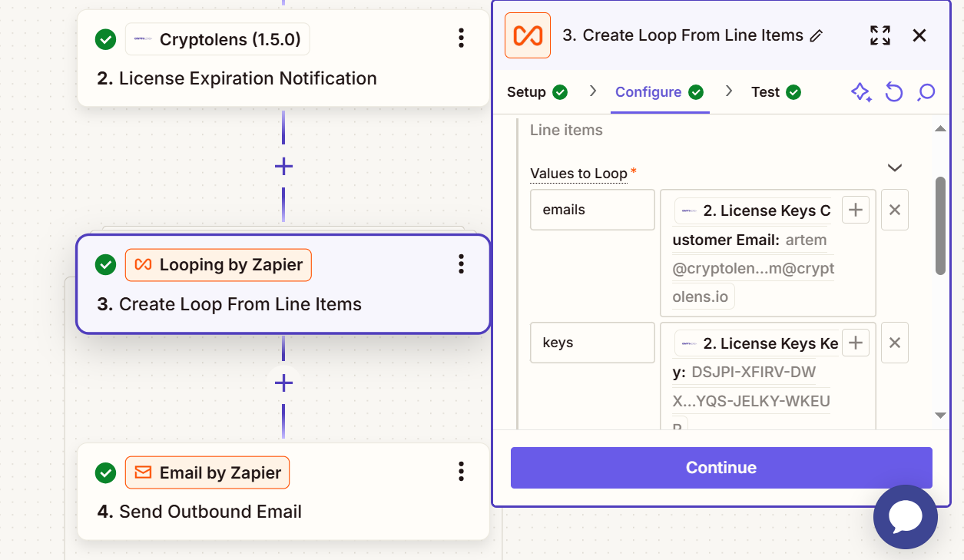Collapse the Values to Loop chevron
The image size is (964, 560).
click(895, 167)
